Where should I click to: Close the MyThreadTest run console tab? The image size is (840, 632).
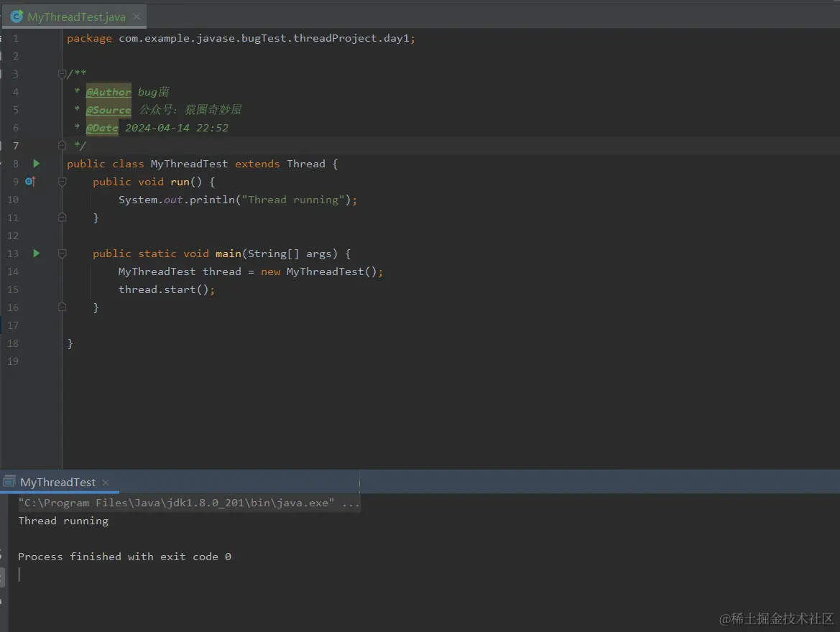tap(106, 483)
